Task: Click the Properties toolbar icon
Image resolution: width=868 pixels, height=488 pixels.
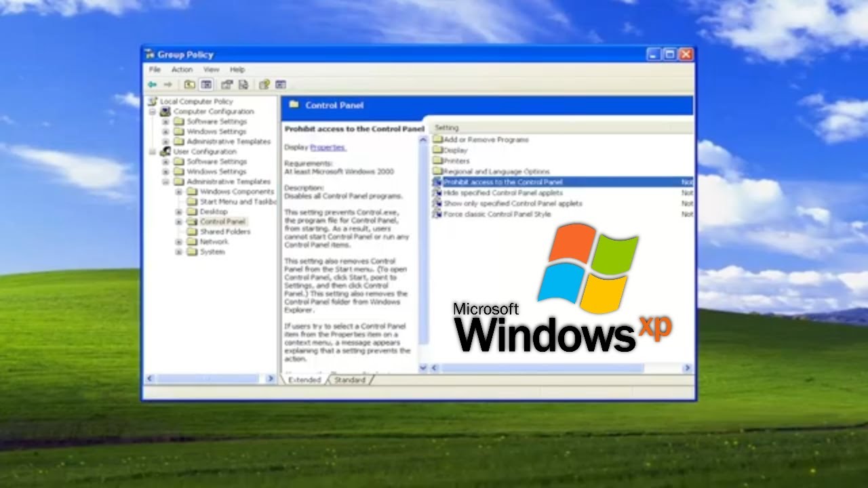Action: [x=227, y=85]
